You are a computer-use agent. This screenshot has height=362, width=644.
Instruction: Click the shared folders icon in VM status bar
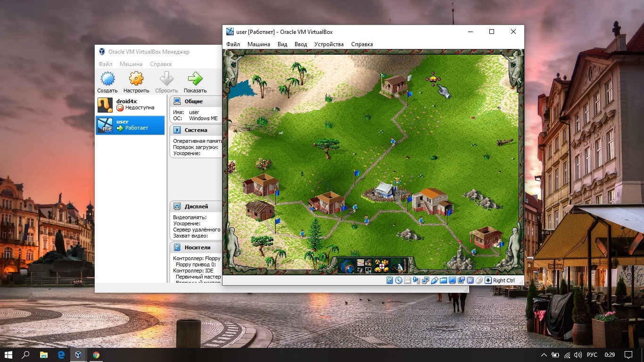tap(443, 280)
